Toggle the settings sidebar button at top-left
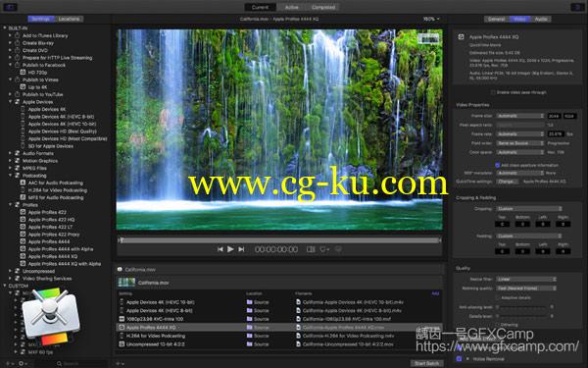The image size is (588, 368). pos(10,7)
